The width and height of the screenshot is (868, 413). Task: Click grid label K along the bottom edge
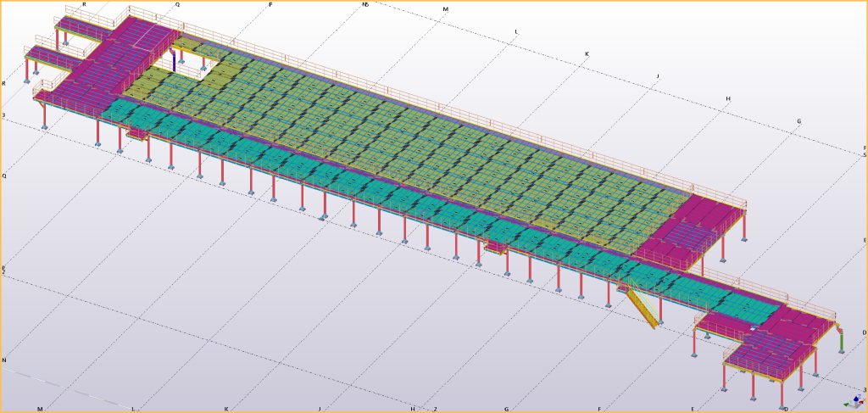[x=225, y=409]
